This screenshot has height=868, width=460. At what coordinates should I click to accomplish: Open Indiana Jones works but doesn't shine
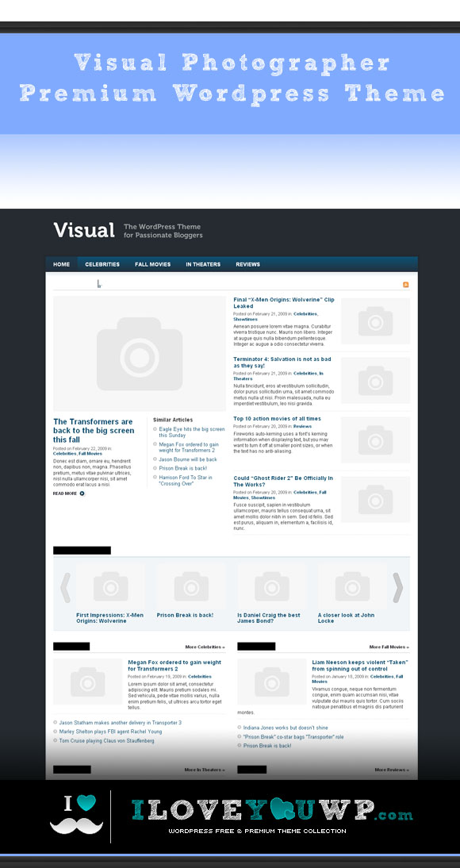click(286, 728)
